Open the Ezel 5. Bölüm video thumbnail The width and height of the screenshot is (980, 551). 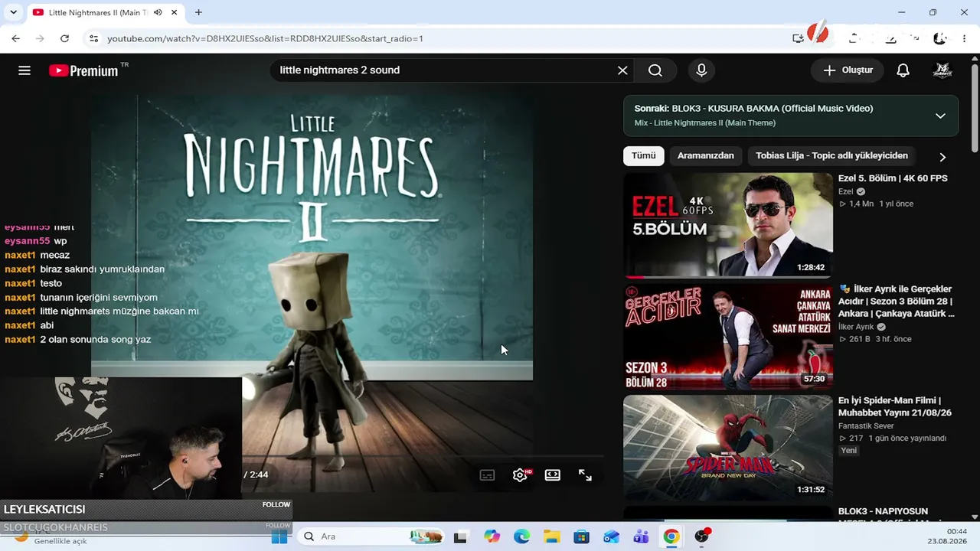[x=728, y=224]
